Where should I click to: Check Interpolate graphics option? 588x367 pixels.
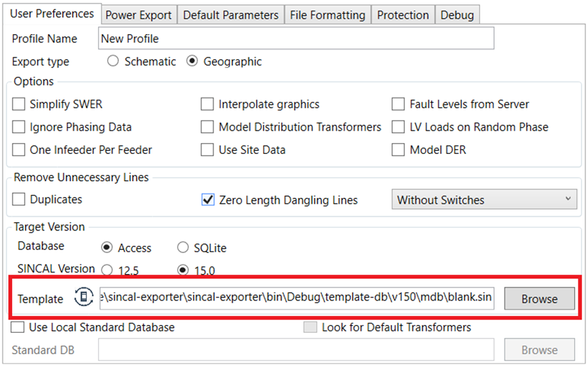click(208, 104)
